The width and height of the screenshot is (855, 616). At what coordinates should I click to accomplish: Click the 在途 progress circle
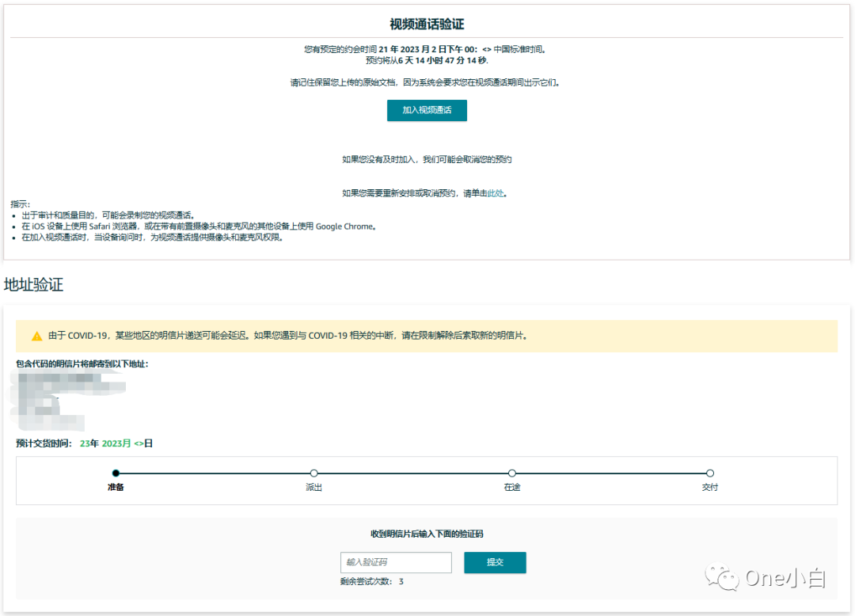(512, 473)
